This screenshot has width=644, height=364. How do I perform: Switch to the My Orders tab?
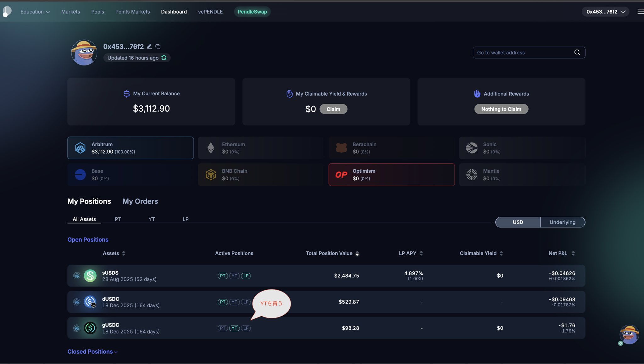tap(140, 201)
